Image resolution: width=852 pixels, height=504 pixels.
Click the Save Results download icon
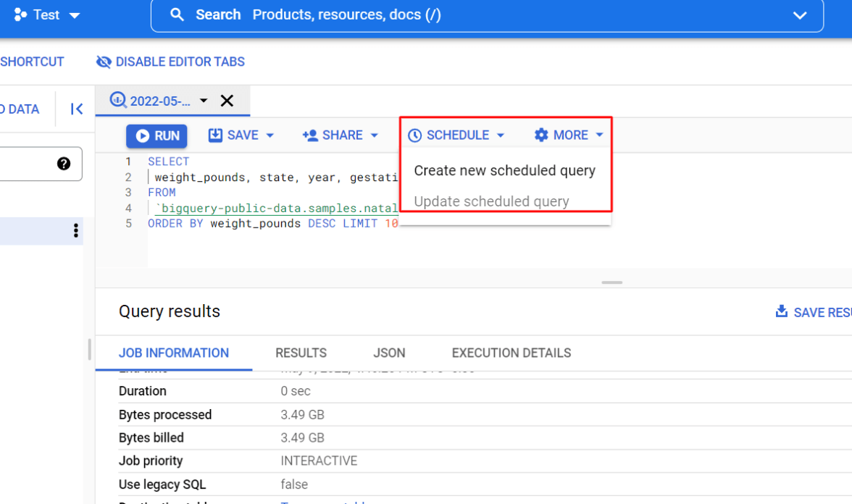(782, 312)
